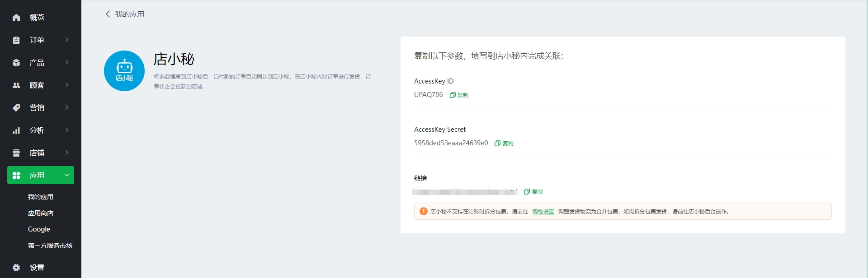
Task: Click the blurred 链接 URL value
Action: point(465,192)
